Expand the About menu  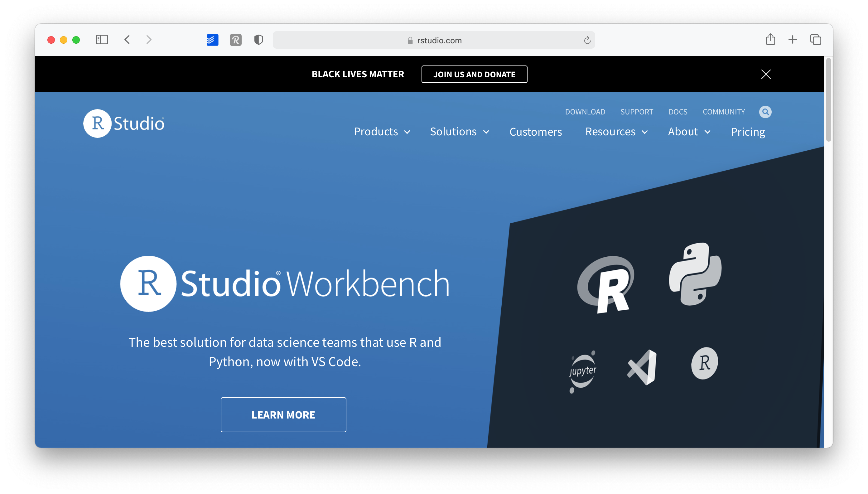(689, 132)
